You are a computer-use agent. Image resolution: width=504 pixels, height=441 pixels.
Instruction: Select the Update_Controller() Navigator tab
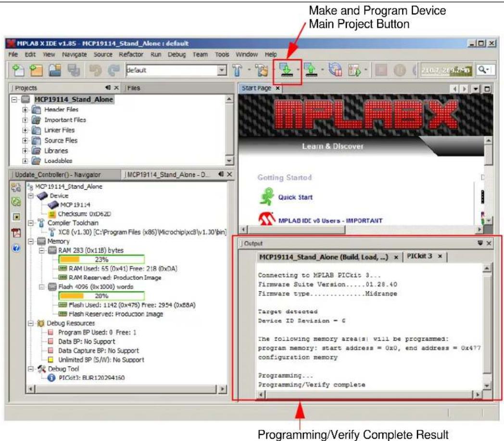(58, 175)
